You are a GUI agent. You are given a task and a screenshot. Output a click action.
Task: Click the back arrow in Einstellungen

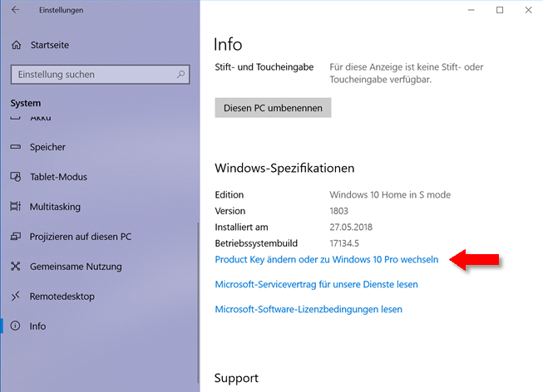click(x=15, y=10)
